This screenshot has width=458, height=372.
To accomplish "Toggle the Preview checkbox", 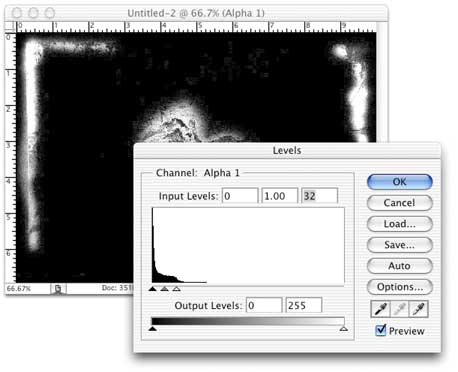I will [380, 330].
